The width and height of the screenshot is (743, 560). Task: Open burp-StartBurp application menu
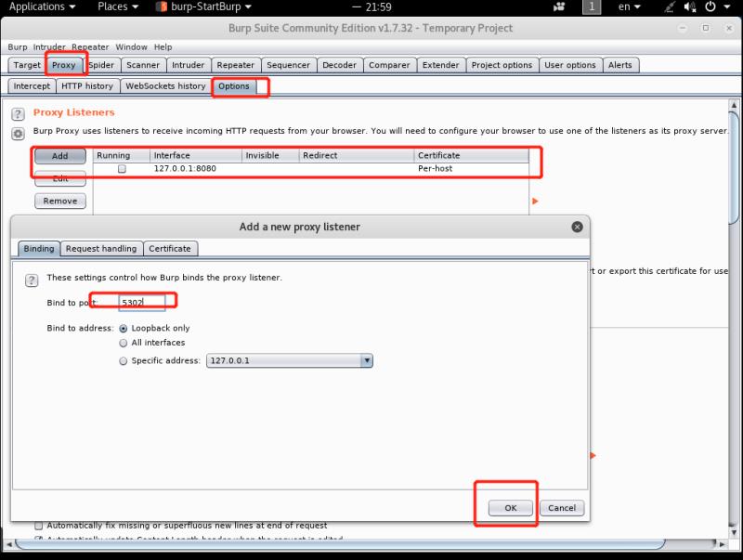click(203, 7)
